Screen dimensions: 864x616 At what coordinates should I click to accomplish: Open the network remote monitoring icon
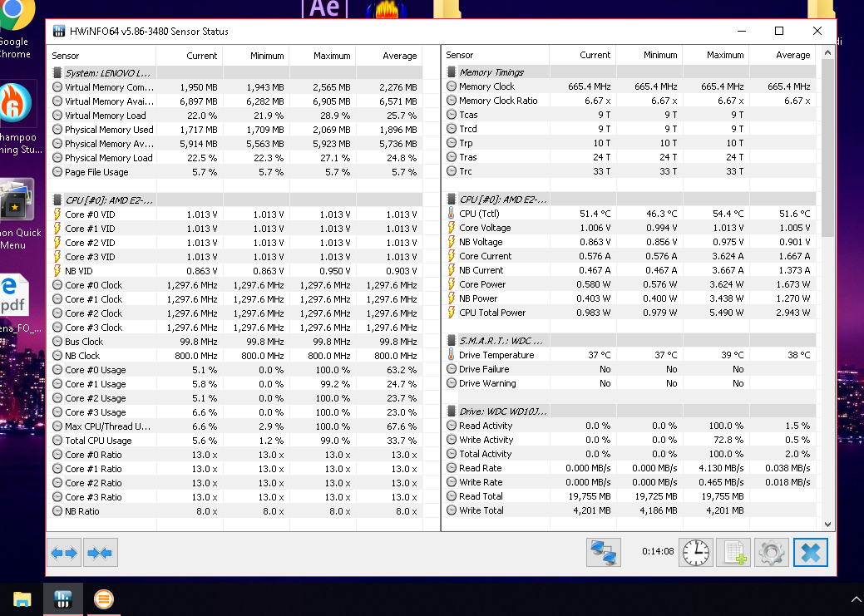tap(604, 552)
